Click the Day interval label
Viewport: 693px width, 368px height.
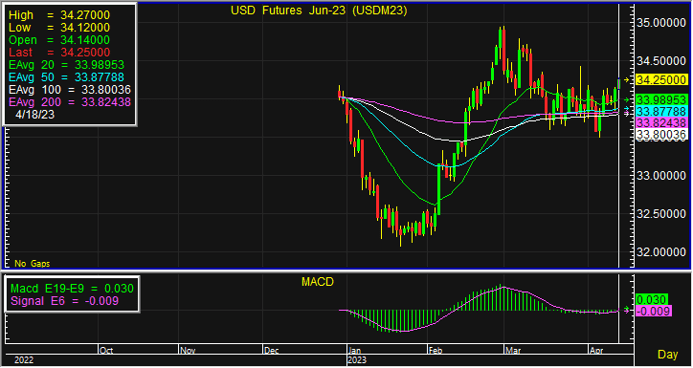click(x=667, y=354)
